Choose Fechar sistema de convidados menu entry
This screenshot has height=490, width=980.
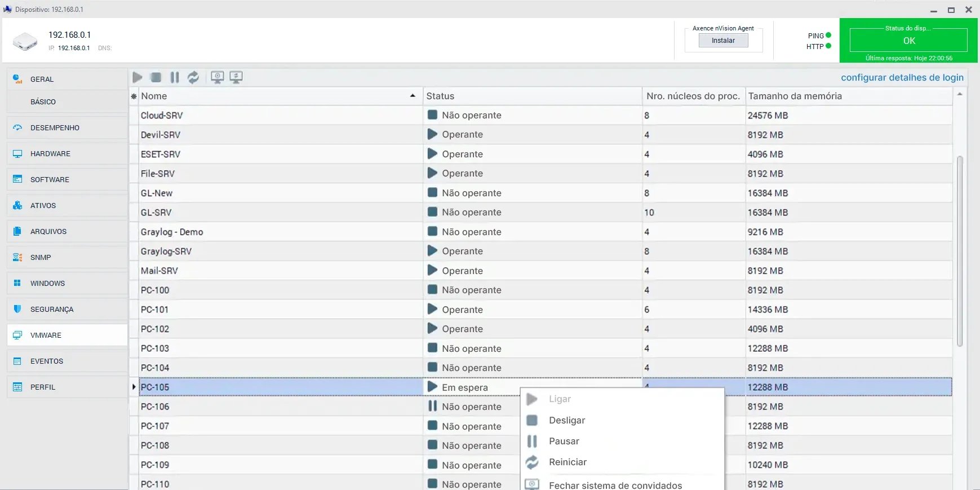click(622, 485)
